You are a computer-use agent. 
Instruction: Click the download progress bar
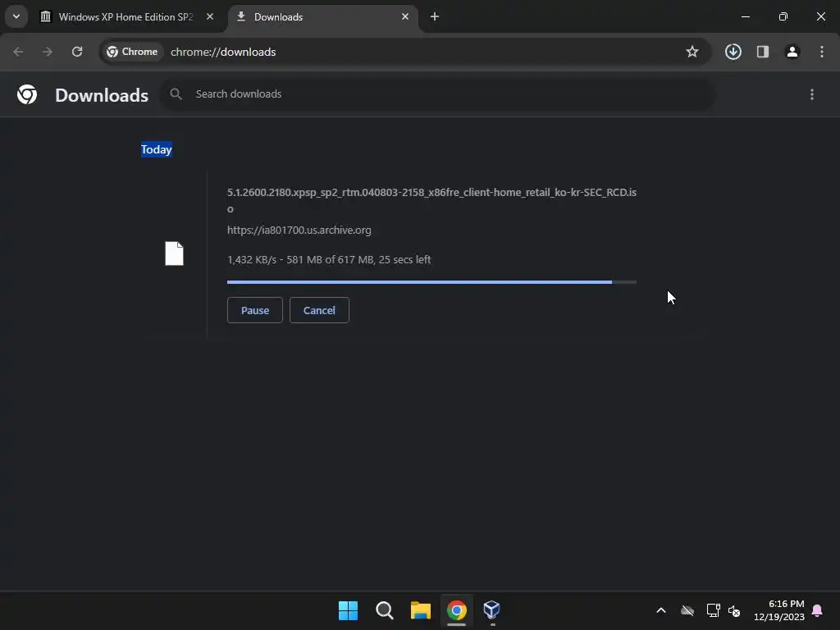tap(431, 282)
